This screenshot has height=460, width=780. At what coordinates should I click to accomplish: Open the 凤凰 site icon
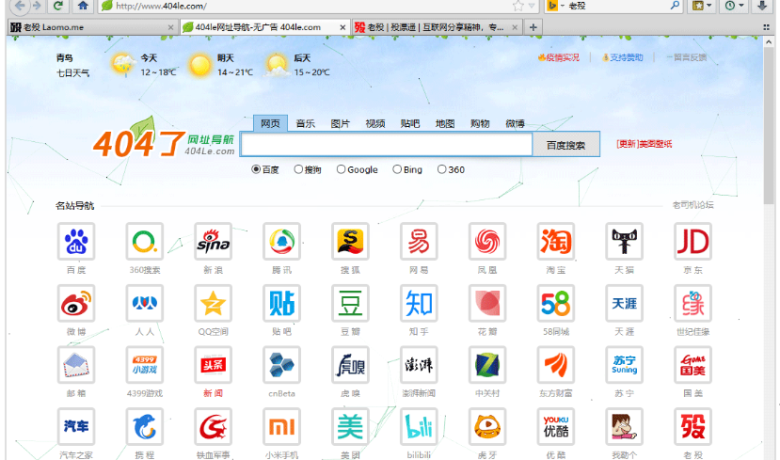488,241
